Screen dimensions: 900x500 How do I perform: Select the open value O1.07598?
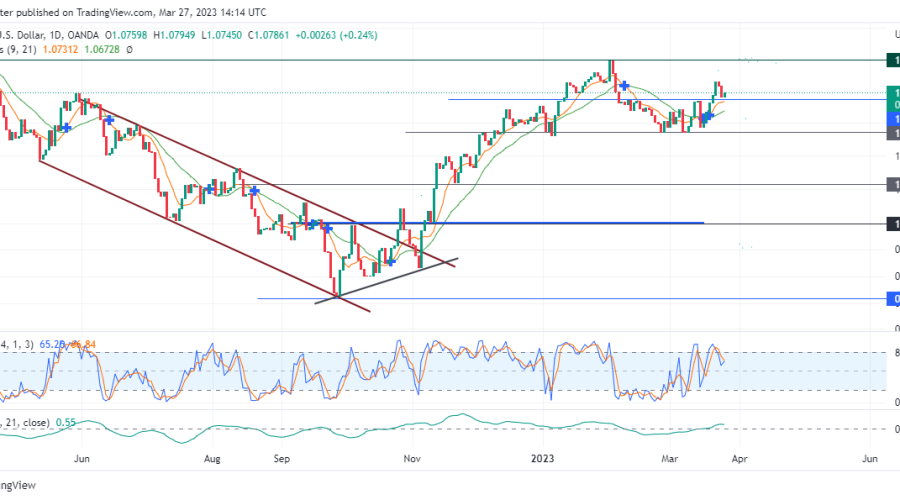[x=126, y=35]
